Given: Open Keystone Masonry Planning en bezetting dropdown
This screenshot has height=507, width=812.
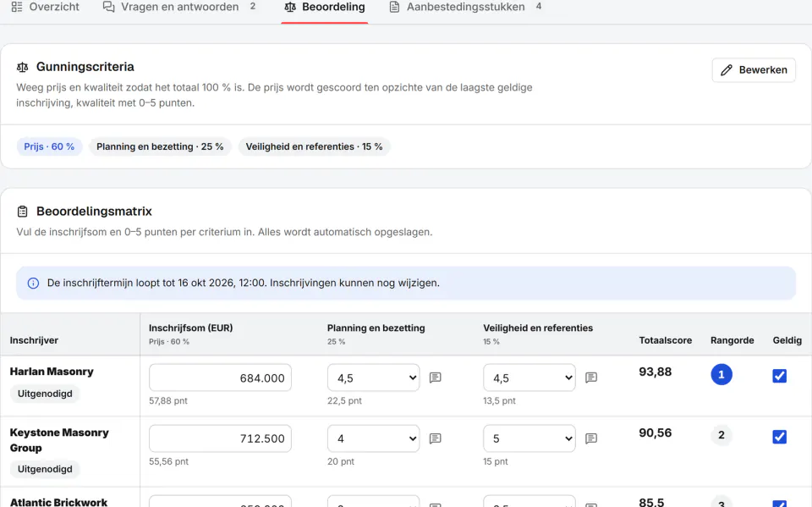Looking at the screenshot, I should coord(373,438).
